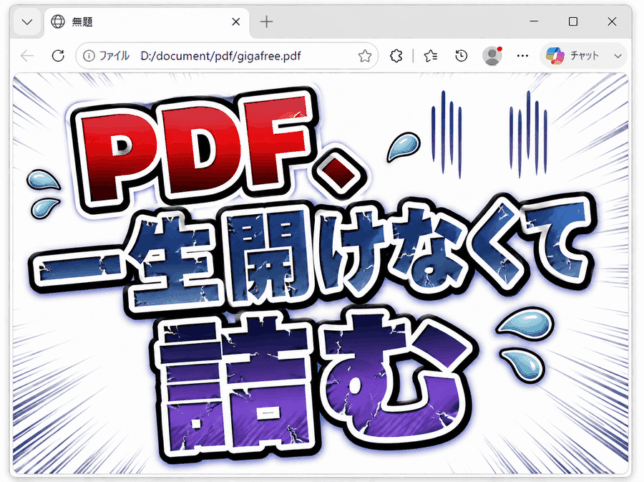Open a new tab with plus button
644x482 pixels.
(x=267, y=22)
